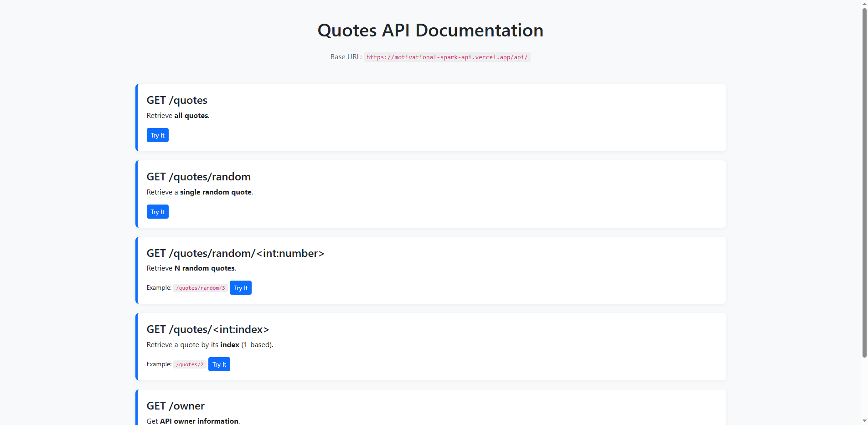The height and width of the screenshot is (425, 868).
Task: Click the 'single random quote' bold text
Action: (x=216, y=192)
